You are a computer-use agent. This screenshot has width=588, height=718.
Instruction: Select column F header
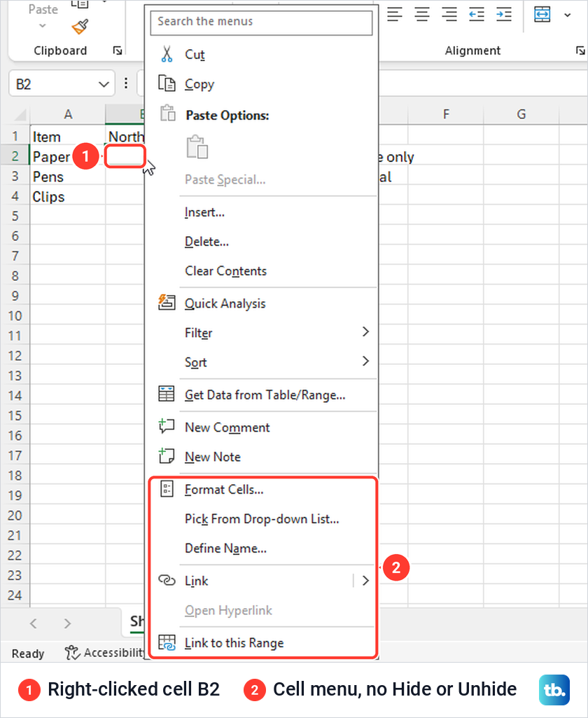tap(446, 114)
